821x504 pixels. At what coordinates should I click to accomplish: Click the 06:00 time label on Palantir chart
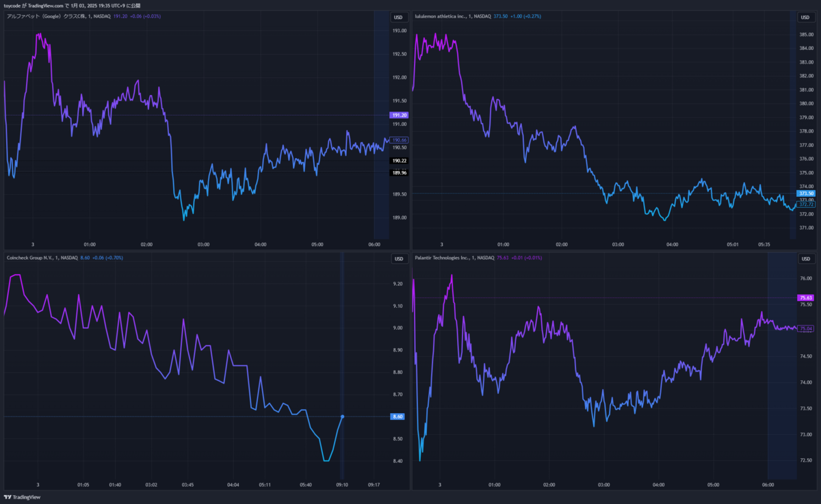tap(768, 485)
